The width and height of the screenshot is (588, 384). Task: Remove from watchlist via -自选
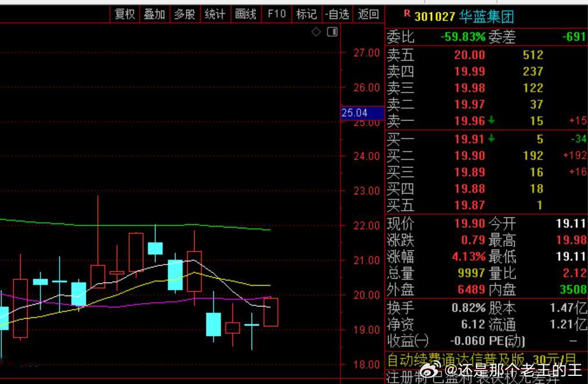[337, 14]
